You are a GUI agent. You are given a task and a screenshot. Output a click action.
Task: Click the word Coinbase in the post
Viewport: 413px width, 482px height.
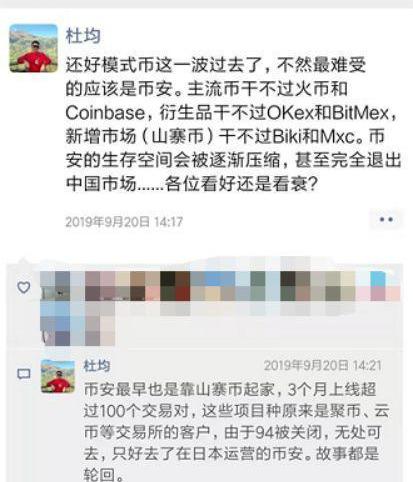tap(105, 113)
